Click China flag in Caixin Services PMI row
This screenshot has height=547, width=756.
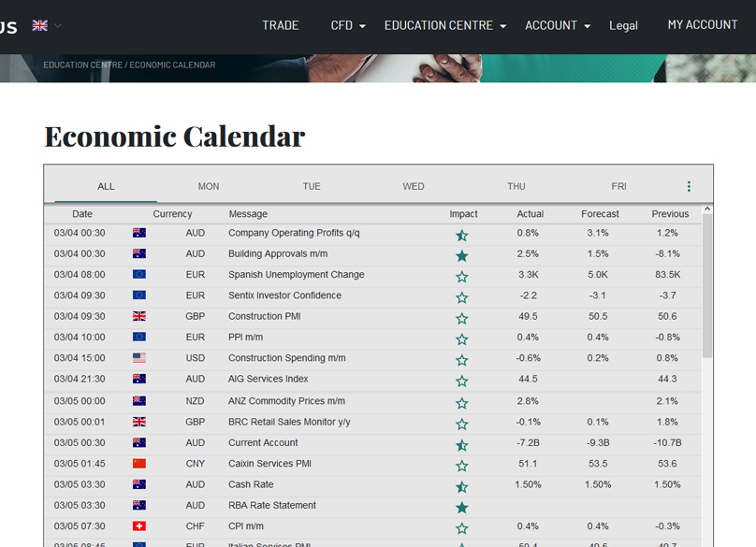pos(139,463)
